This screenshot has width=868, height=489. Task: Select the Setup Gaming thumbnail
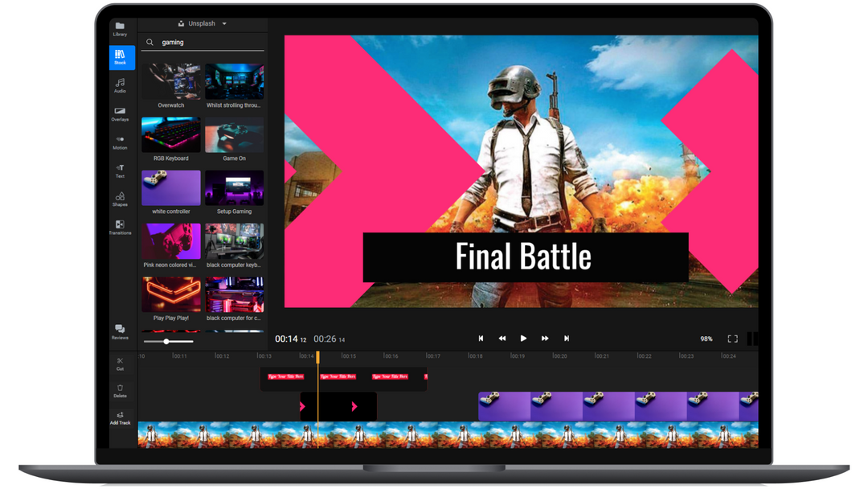point(234,187)
